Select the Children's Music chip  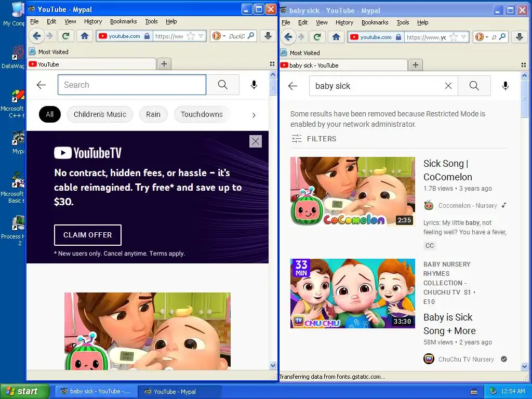[x=100, y=114]
